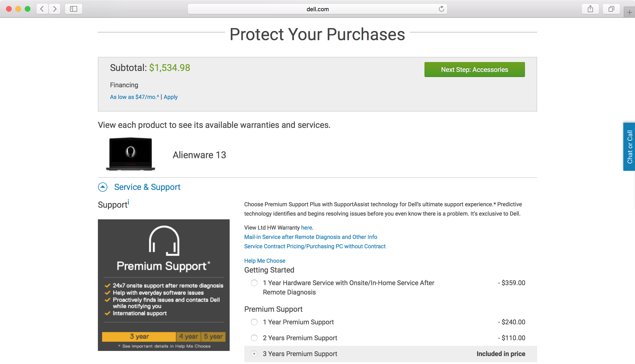Show the Safari sidebar
Viewport: 635px width, 364px height.
coord(73,9)
